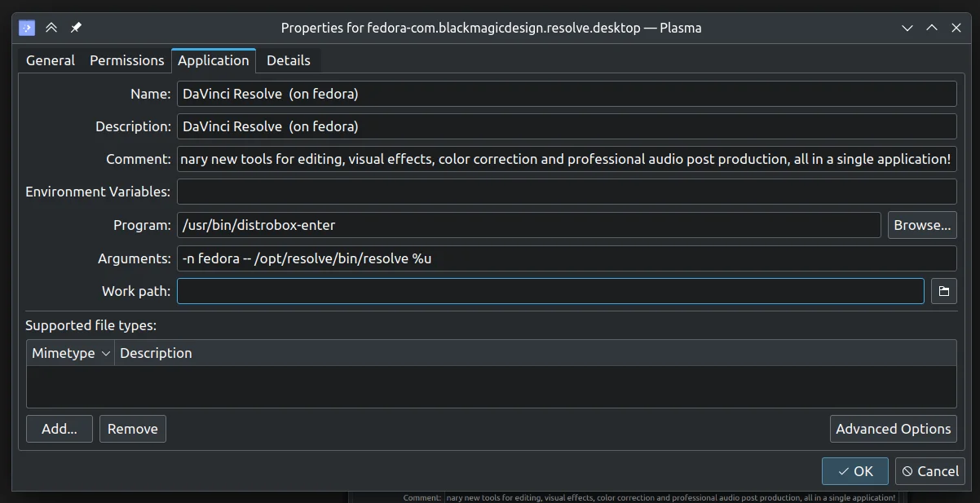Maximize the Properties dialog window
Viewport: 980px width, 503px height.
click(931, 28)
